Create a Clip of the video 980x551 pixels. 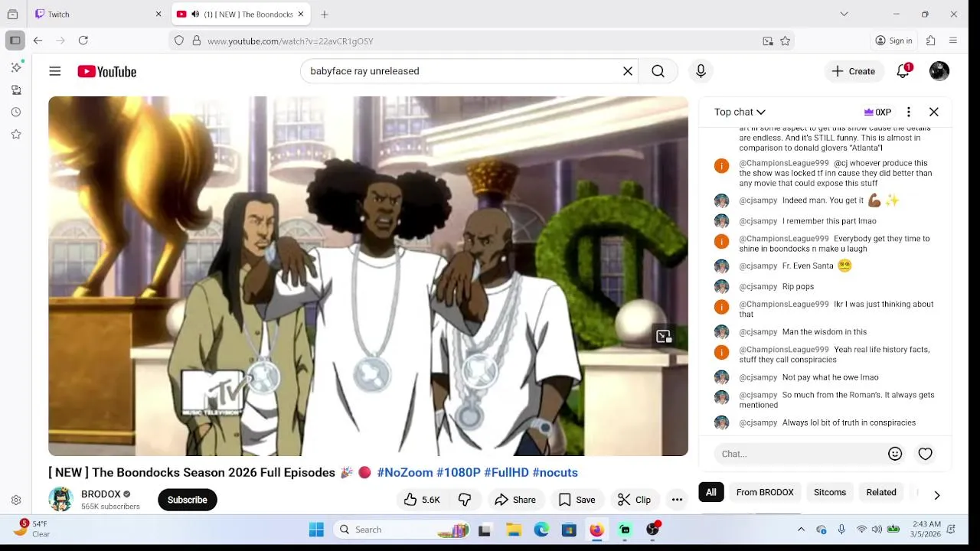coord(634,500)
